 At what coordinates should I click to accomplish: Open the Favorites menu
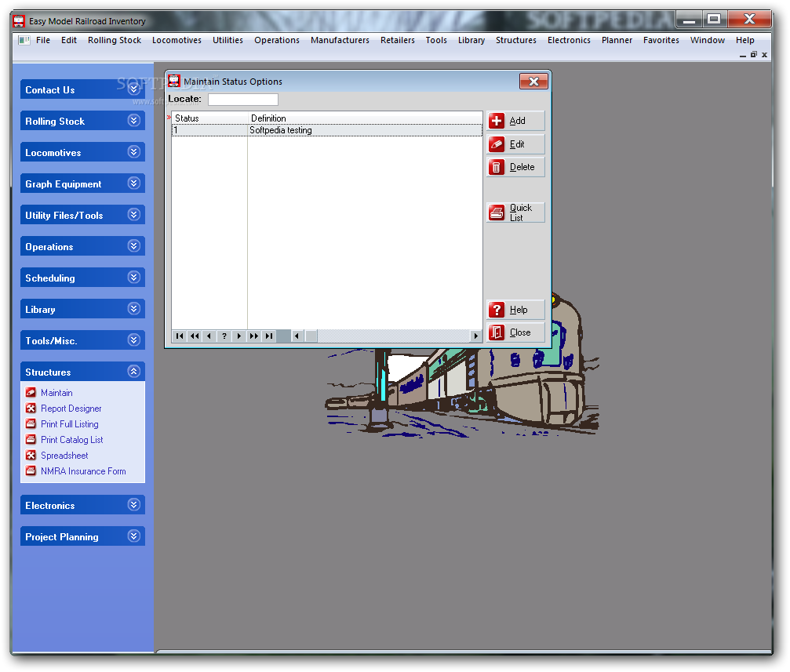click(661, 40)
